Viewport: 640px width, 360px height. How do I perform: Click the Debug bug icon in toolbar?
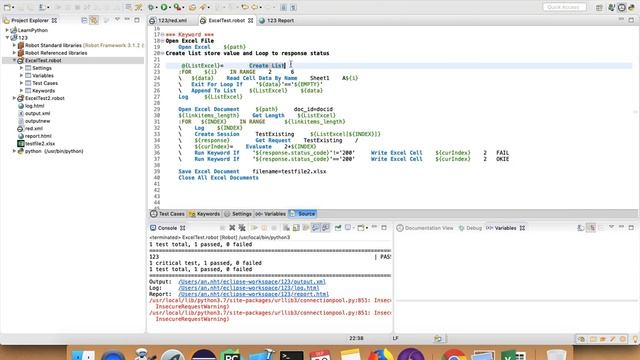[151, 7]
